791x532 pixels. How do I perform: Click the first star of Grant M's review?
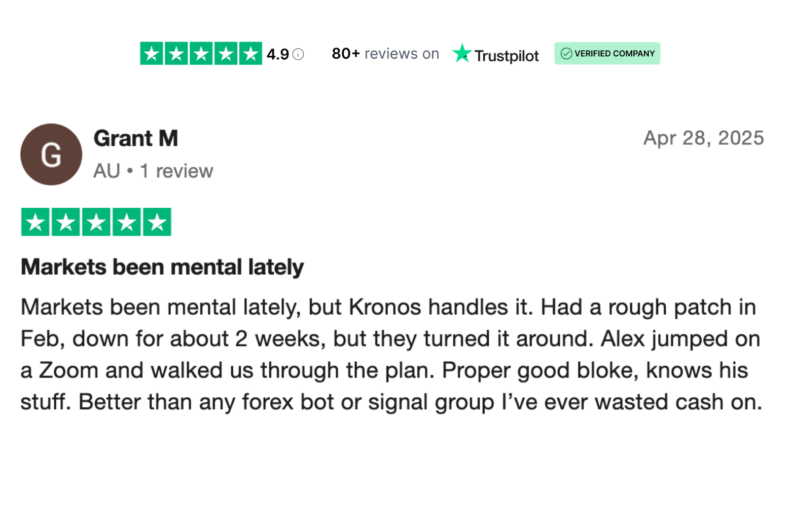(35, 222)
